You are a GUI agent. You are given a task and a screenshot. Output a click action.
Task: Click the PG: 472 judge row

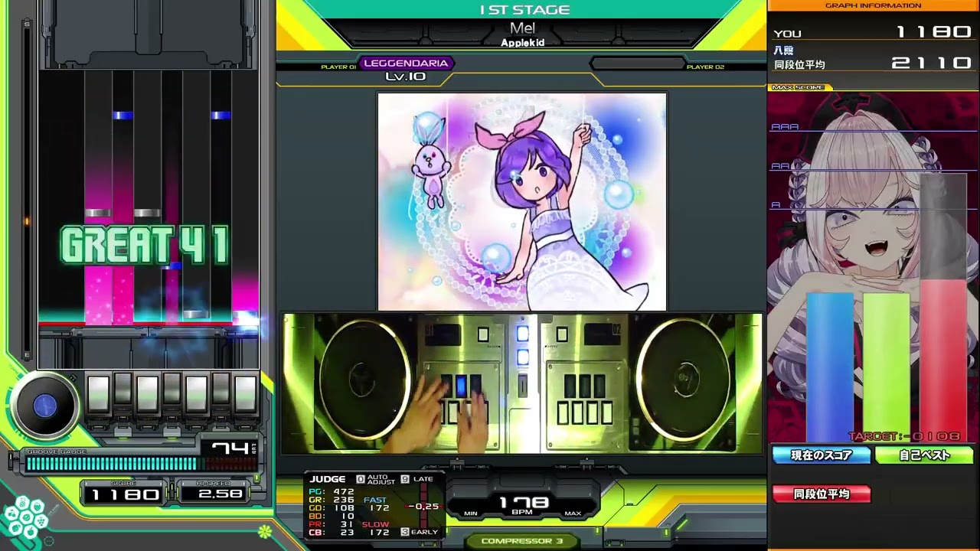[x=332, y=492]
